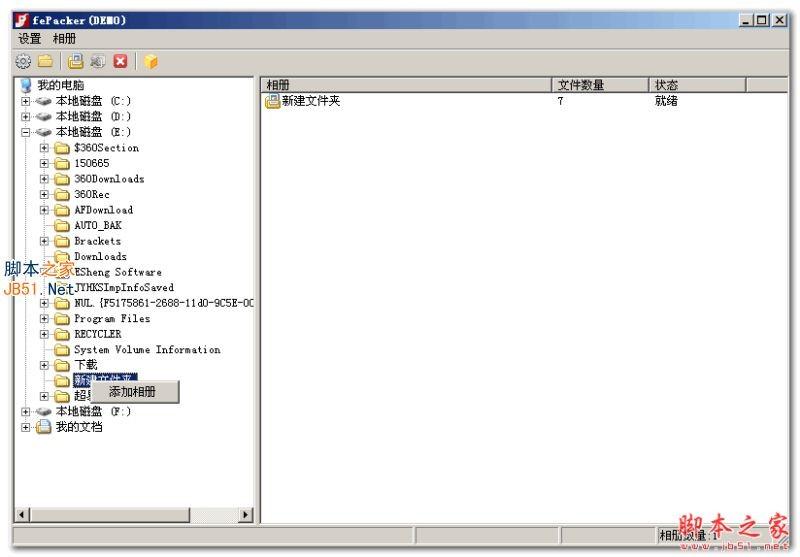Screen dimensions: 800x557
Task: Click the yellow package box toolbar icon
Action: click(x=151, y=61)
